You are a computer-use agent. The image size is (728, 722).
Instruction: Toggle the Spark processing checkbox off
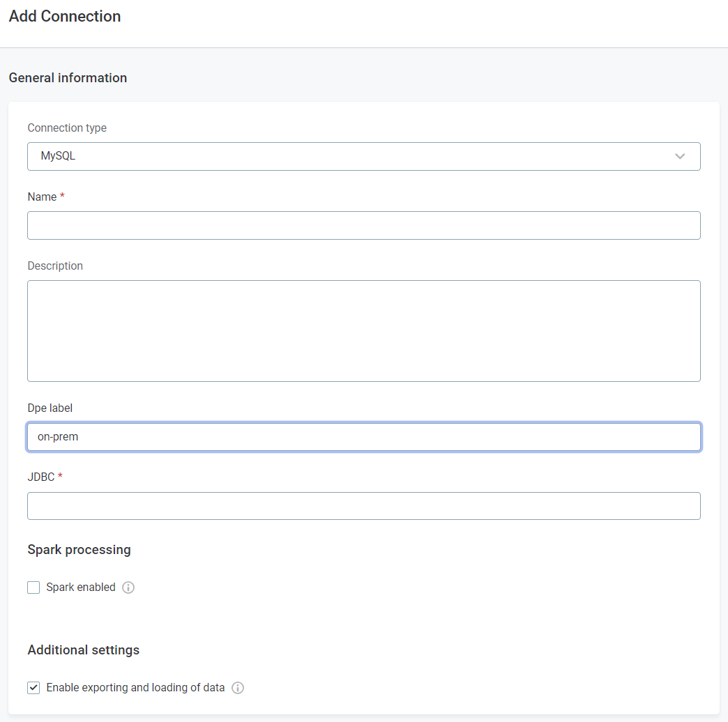[33, 587]
